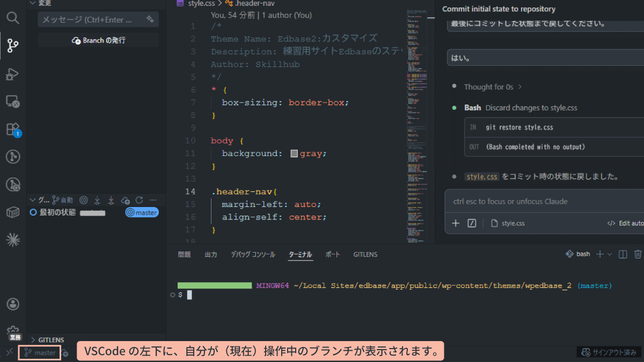644x362 pixels.
Task: Click line number 14 in the editor
Action: [x=190, y=191]
